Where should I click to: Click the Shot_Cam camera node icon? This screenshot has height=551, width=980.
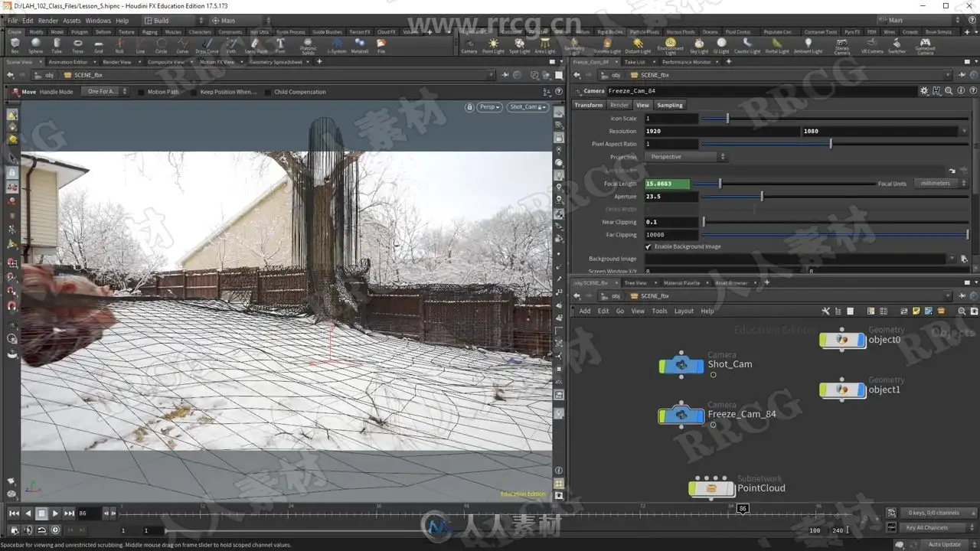[x=681, y=366]
